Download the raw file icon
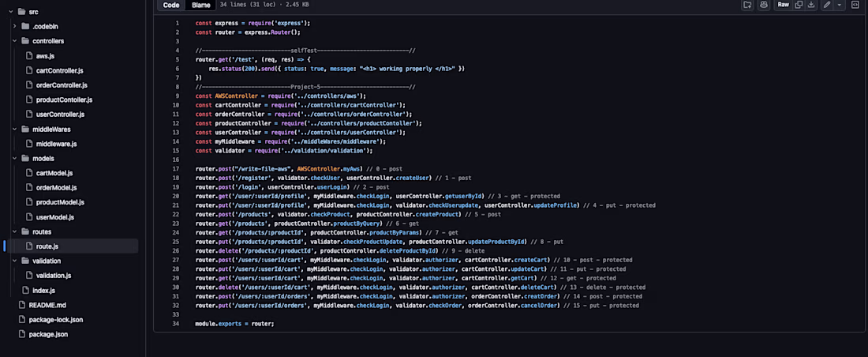Screen dimensions: 868x357 tap(811, 5)
